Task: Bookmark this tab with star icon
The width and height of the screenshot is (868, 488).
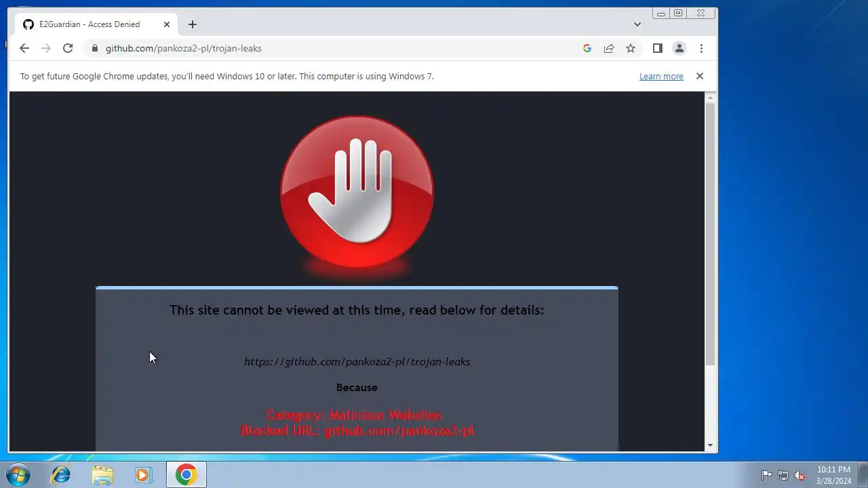Action: coord(631,48)
